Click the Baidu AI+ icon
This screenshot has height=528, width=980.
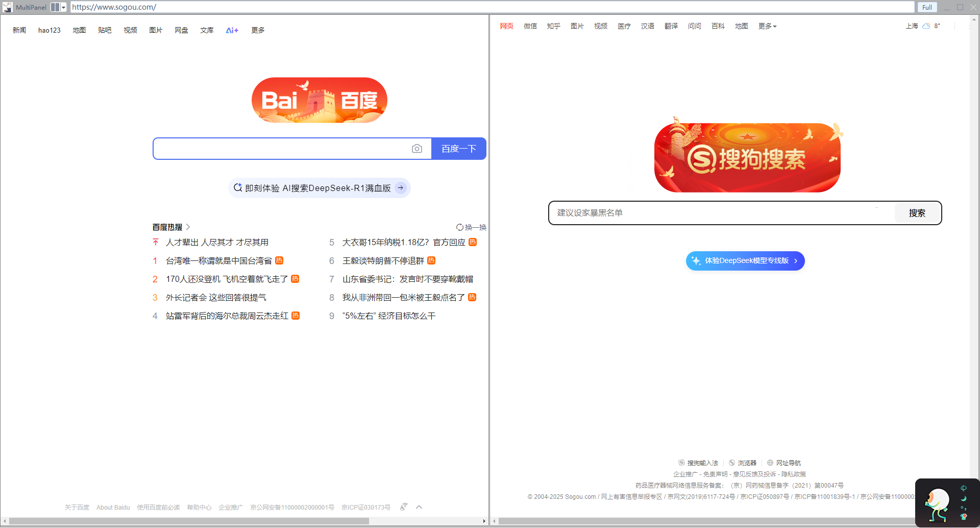point(232,30)
